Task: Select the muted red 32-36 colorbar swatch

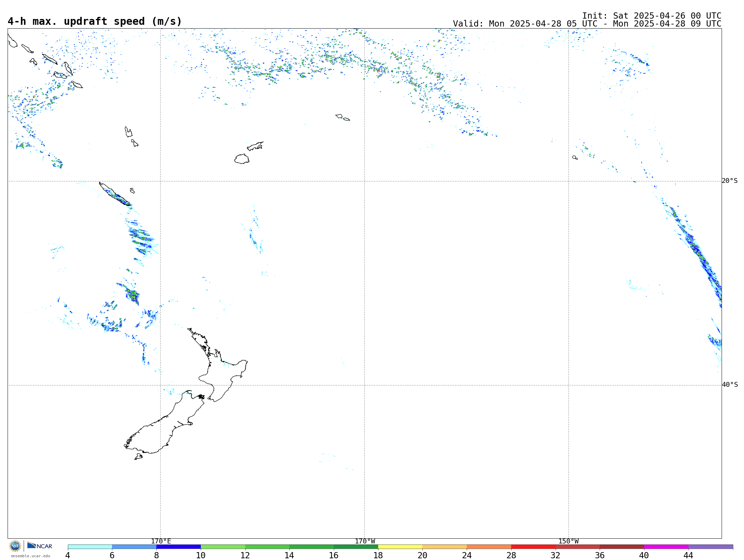Action: 578,547
